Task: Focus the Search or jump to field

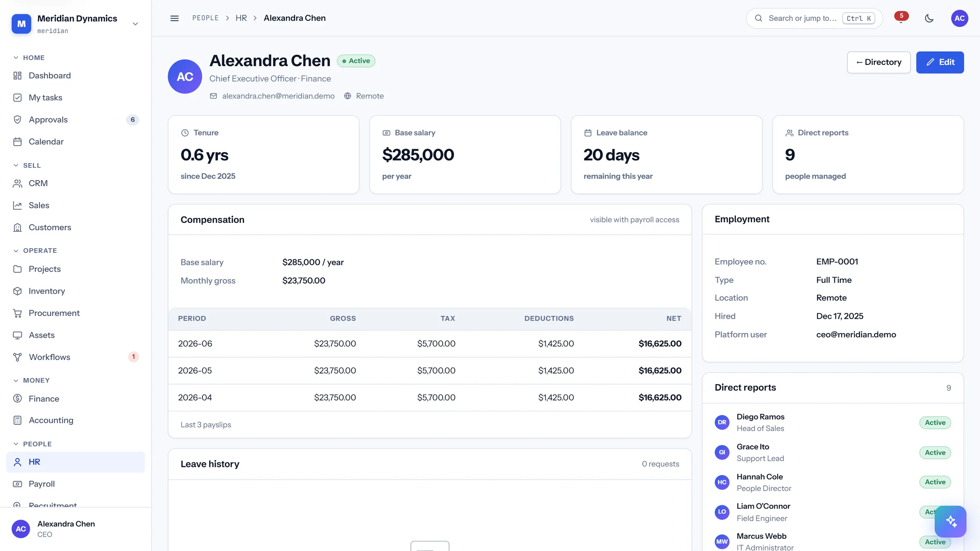Action: (814, 18)
